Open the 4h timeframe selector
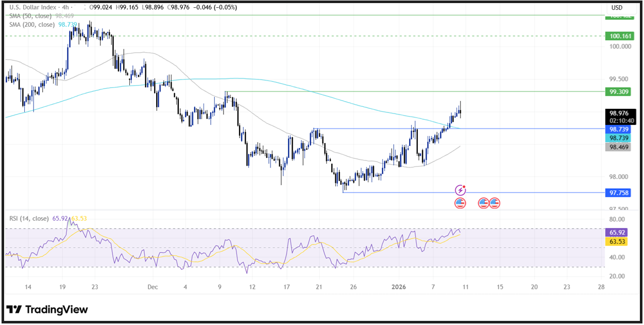644x325 pixels. [66, 7]
